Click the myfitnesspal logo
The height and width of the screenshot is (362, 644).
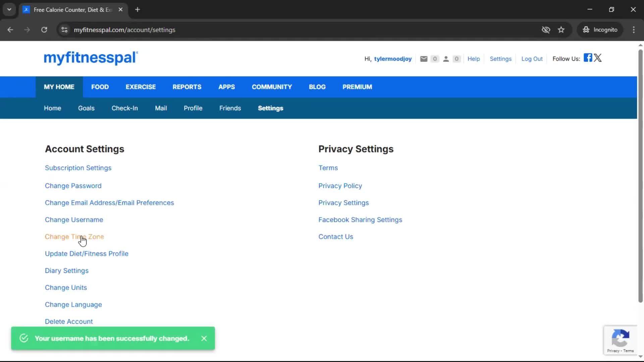(91, 58)
